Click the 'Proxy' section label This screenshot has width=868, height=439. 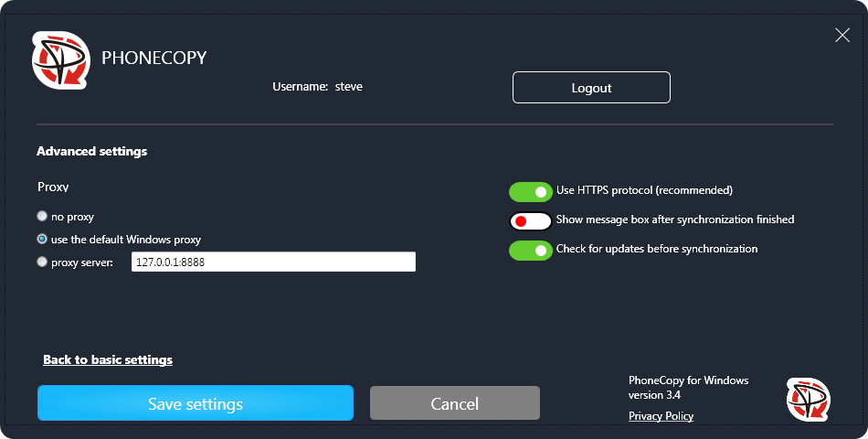pos(53,187)
